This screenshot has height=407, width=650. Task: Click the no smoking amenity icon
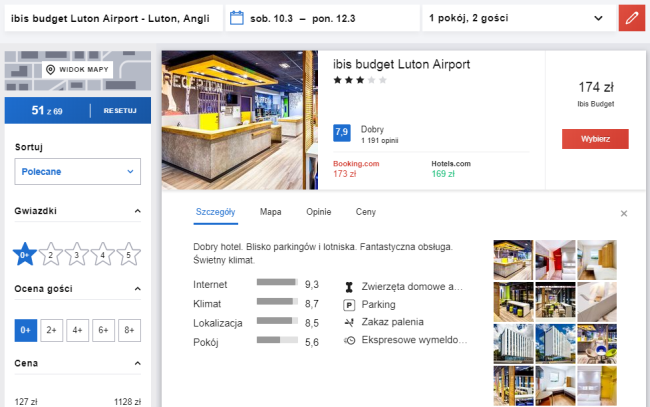(349, 322)
